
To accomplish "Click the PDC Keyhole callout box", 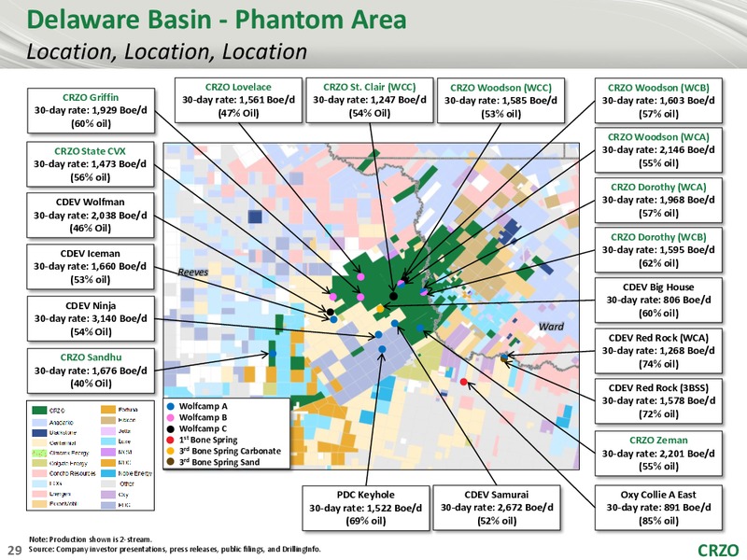I will pos(366,508).
